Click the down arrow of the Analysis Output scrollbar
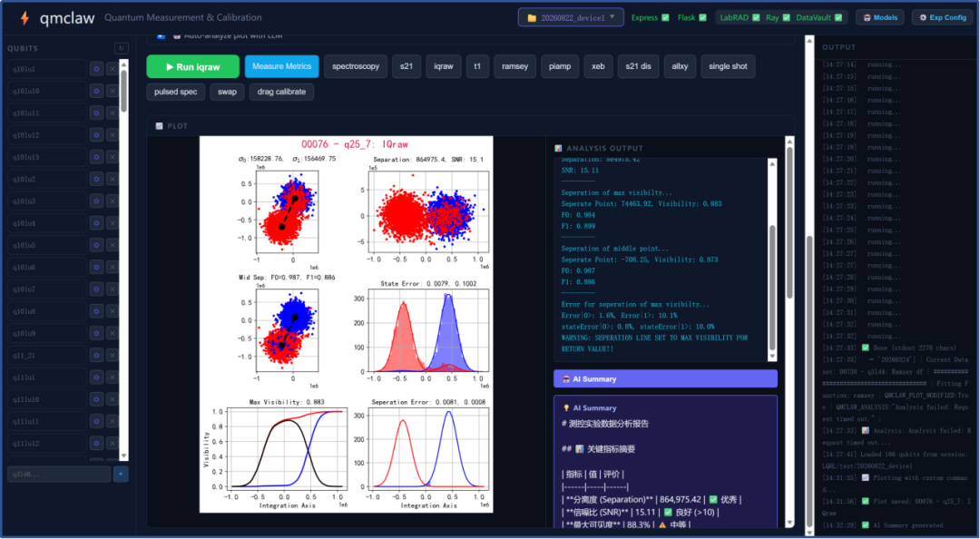This screenshot has width=980, height=539. click(x=772, y=356)
